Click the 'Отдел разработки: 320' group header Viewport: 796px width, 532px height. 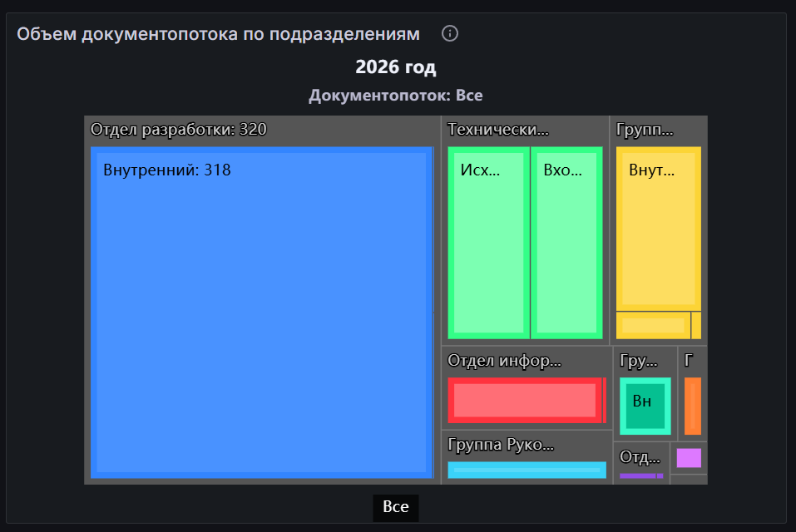[x=178, y=130]
